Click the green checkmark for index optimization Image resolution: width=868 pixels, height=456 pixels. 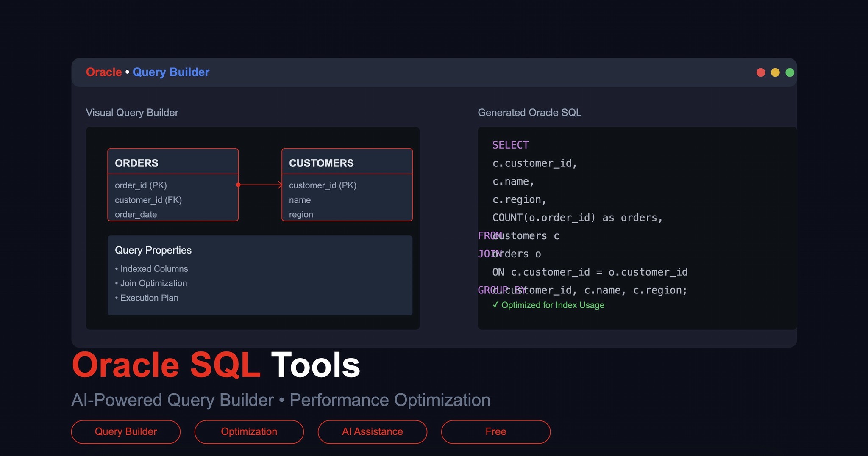[x=496, y=305]
